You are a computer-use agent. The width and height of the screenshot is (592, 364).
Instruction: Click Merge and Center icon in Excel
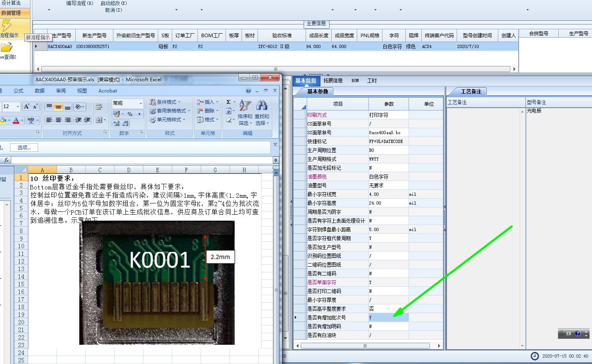pyautogui.click(x=99, y=120)
